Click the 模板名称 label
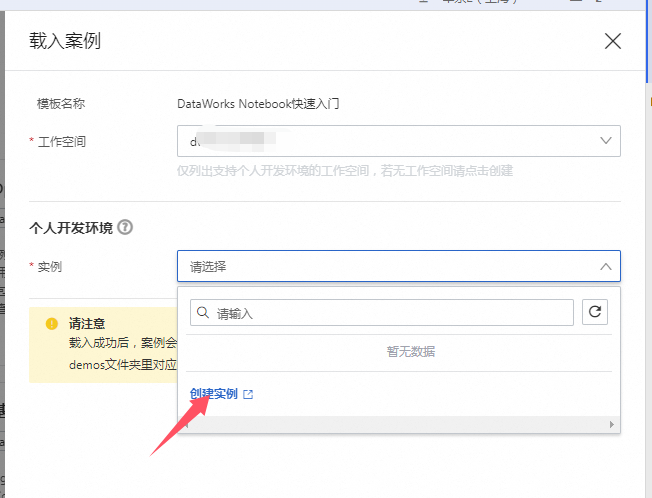 click(x=61, y=104)
